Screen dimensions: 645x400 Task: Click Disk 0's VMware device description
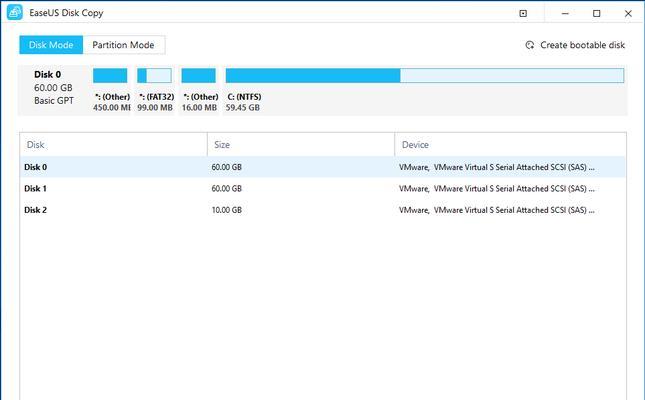497,167
